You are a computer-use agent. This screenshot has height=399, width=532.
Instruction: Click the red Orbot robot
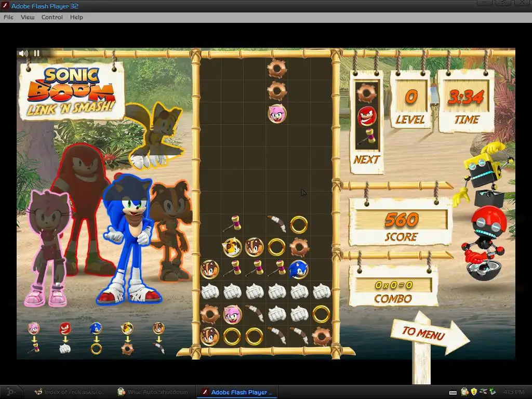click(485, 243)
